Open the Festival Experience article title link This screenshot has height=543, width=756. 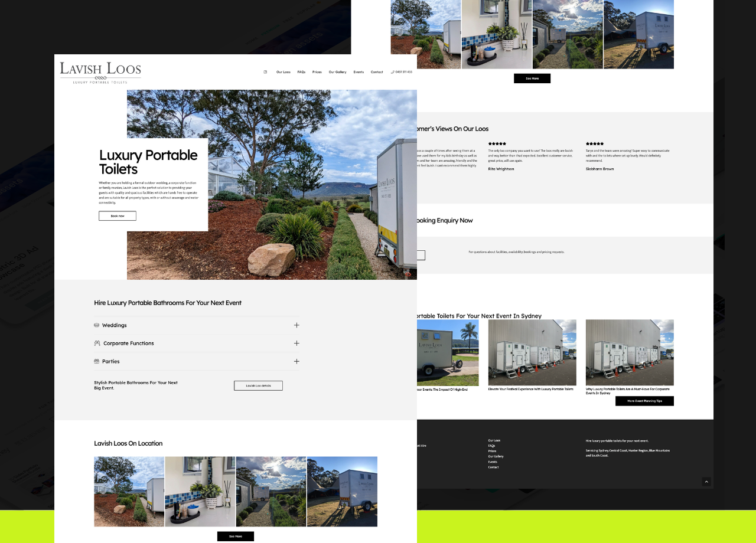[530, 389]
